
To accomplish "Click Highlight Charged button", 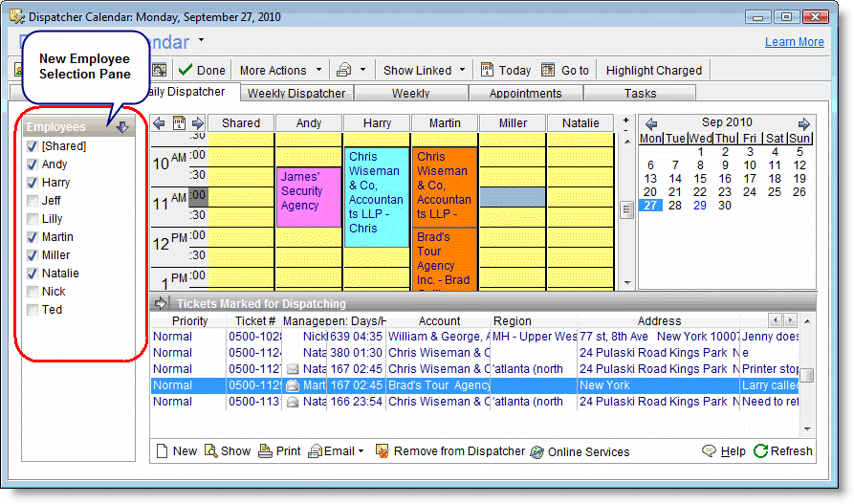I will click(x=653, y=70).
